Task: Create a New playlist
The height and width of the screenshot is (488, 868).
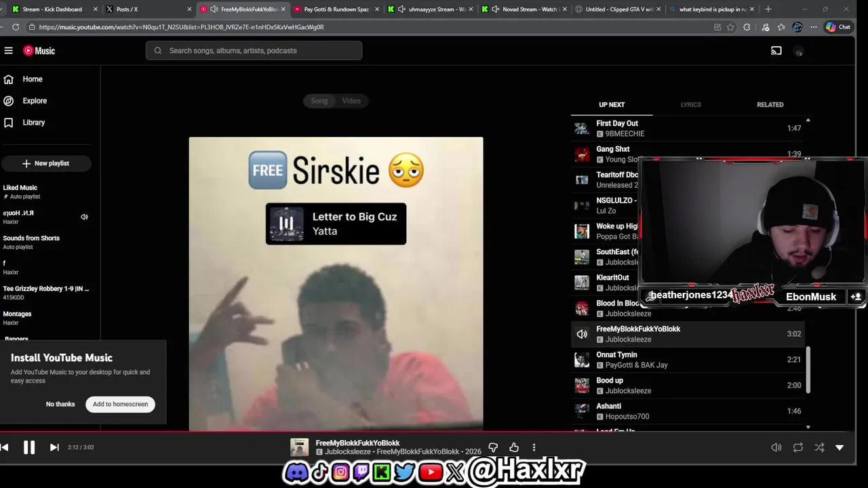Action: tap(45, 163)
